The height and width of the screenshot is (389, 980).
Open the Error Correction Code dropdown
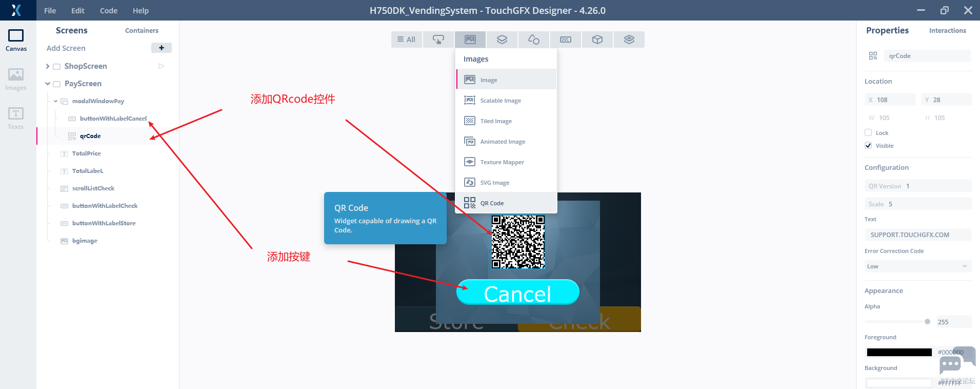coord(918,266)
